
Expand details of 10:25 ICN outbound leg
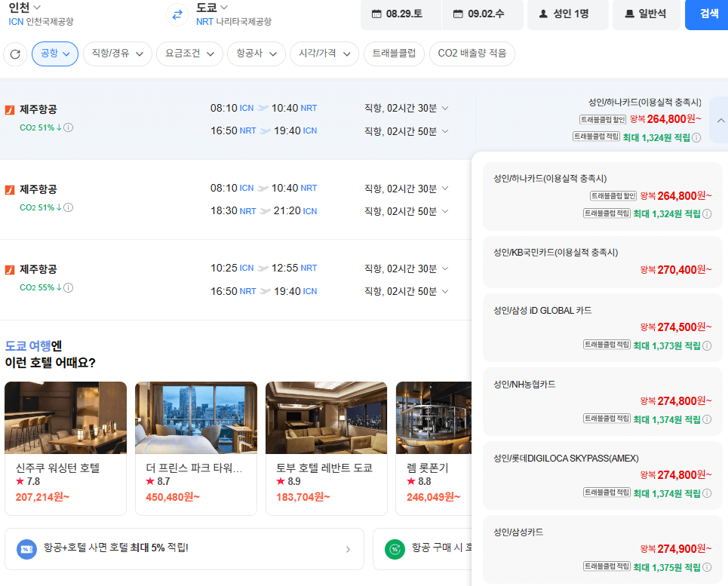(445, 268)
